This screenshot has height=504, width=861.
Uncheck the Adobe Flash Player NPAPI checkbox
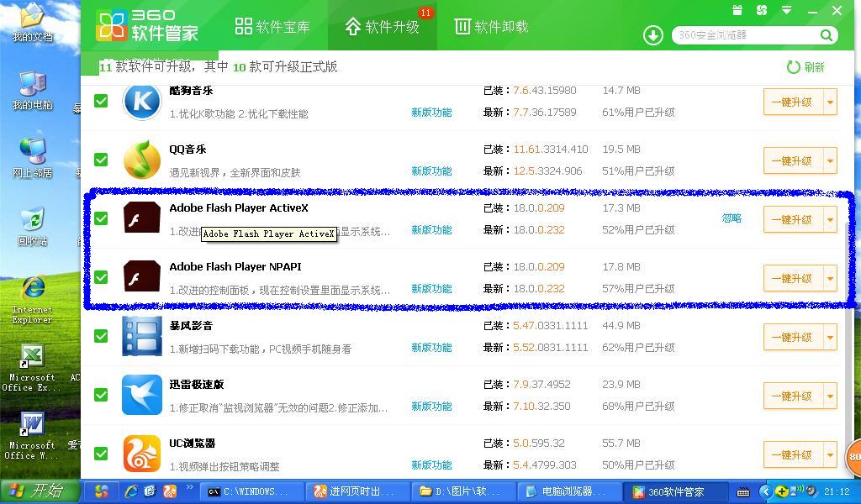point(101,277)
